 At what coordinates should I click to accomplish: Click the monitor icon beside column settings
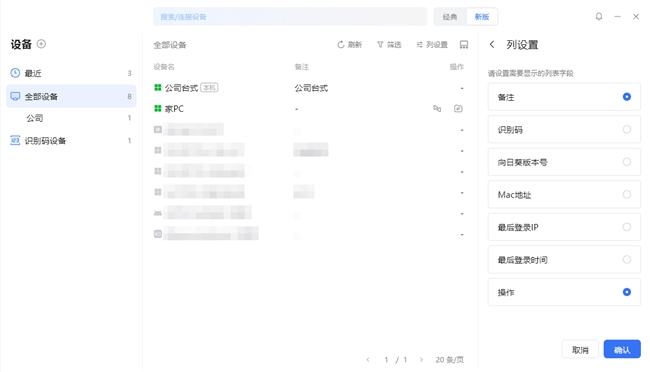(464, 45)
